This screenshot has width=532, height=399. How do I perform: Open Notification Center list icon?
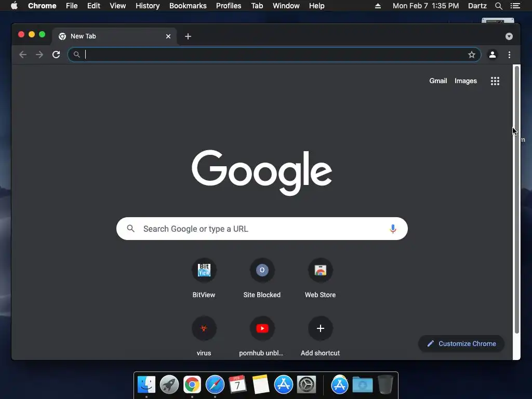515,6
